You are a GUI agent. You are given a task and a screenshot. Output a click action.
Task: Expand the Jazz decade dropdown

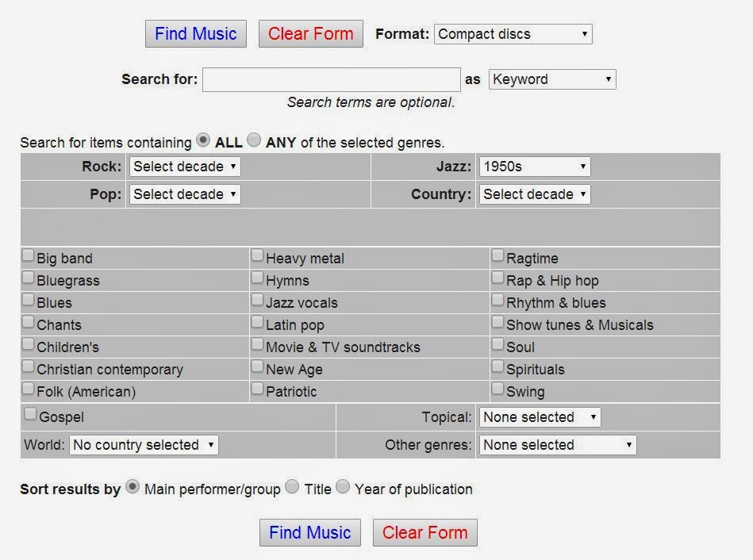[535, 167]
